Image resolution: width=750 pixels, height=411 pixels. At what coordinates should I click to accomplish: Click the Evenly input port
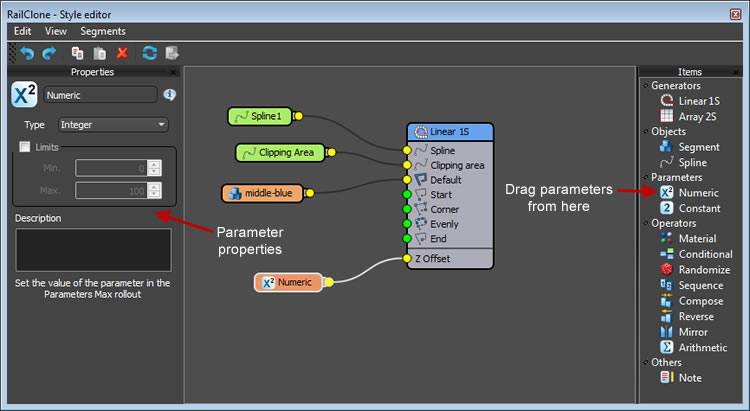[x=407, y=223]
